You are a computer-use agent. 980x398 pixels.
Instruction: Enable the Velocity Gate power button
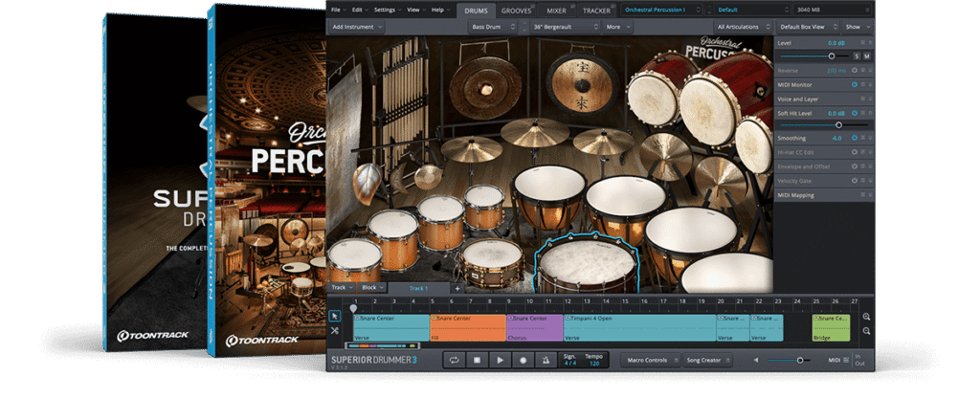point(855,181)
